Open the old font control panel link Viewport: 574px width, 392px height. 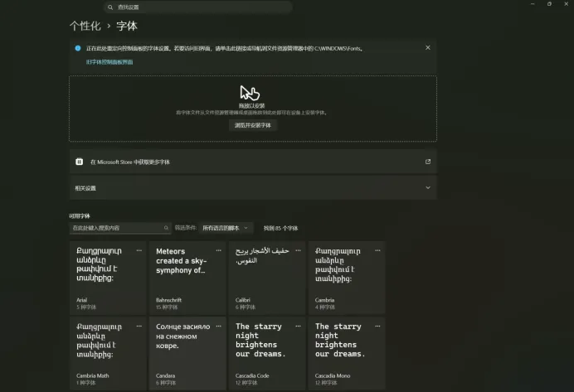(x=109, y=62)
